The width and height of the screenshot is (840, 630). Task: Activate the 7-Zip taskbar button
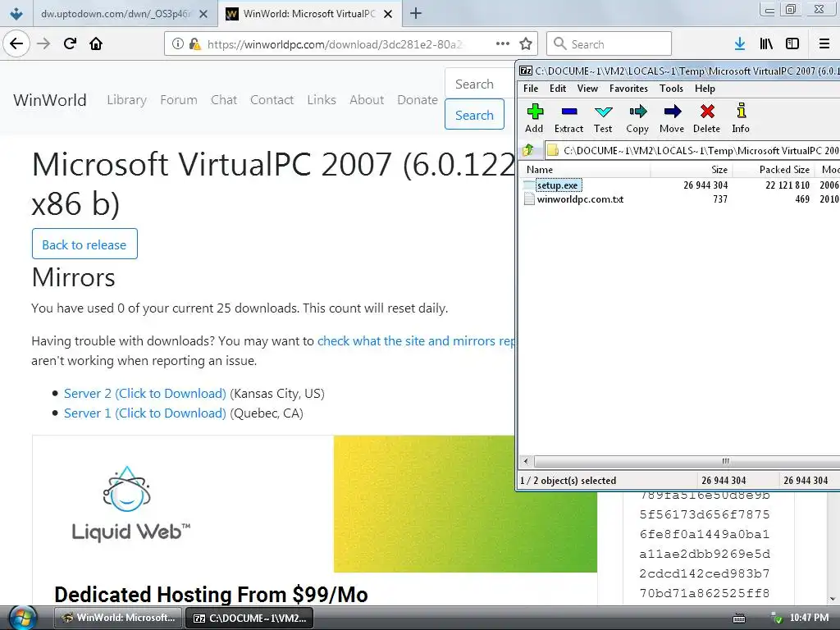coord(249,618)
